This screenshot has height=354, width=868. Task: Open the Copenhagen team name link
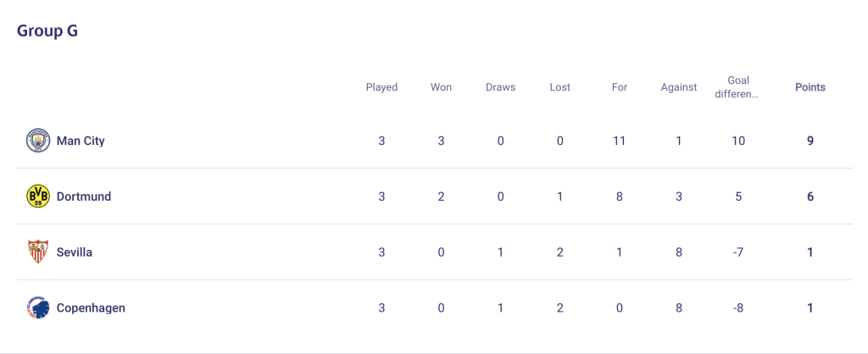(91, 308)
